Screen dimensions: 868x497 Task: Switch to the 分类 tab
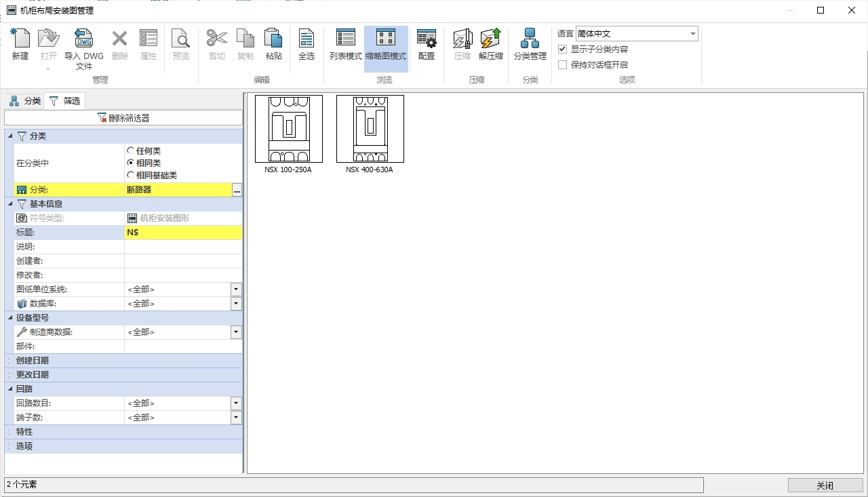pyautogui.click(x=25, y=101)
